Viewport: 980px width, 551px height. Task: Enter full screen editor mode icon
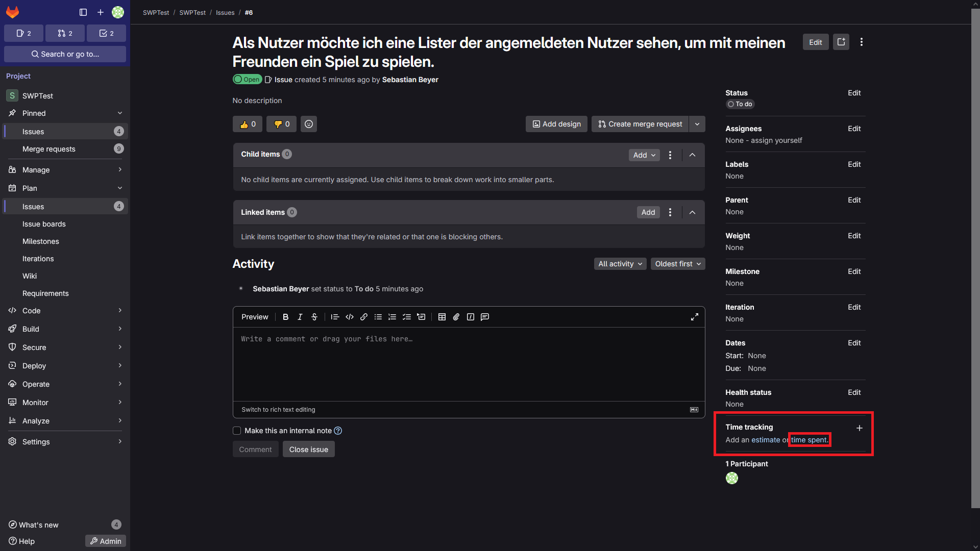pyautogui.click(x=695, y=317)
